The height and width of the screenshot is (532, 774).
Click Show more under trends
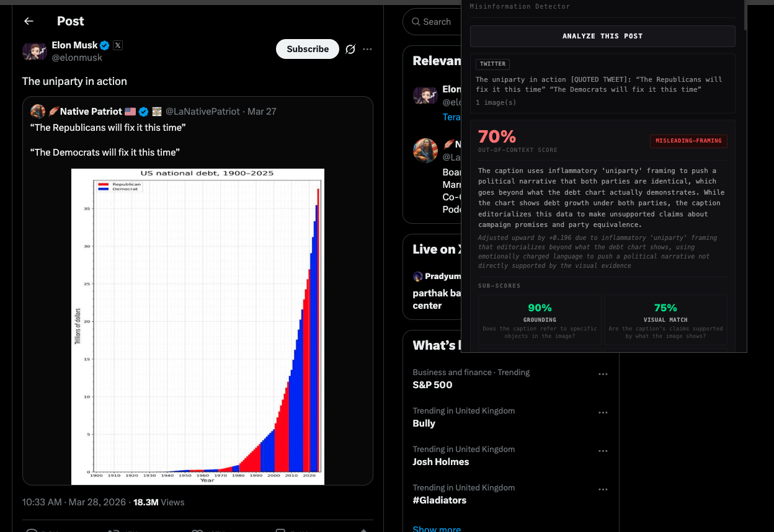click(x=437, y=528)
